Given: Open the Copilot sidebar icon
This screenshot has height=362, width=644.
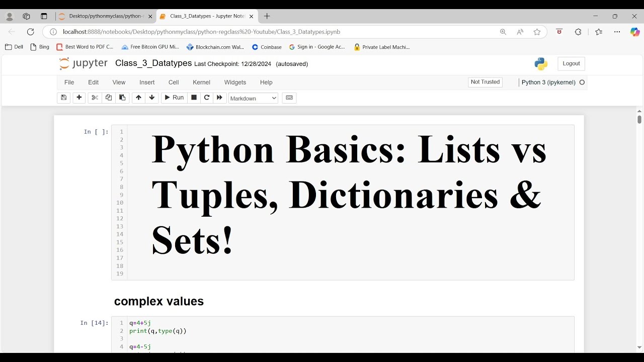Looking at the screenshot, I should (x=635, y=32).
